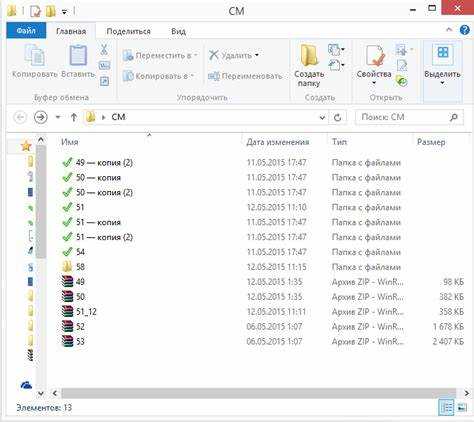Click the Rename (Переименовать) button

(245, 76)
